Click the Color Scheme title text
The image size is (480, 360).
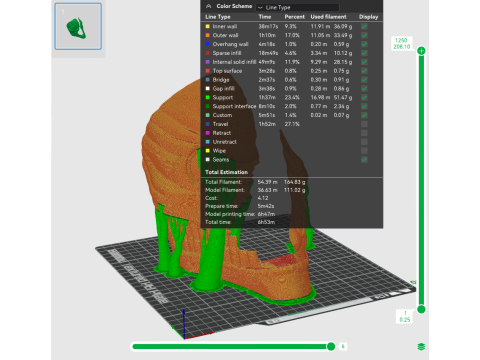[x=234, y=6]
